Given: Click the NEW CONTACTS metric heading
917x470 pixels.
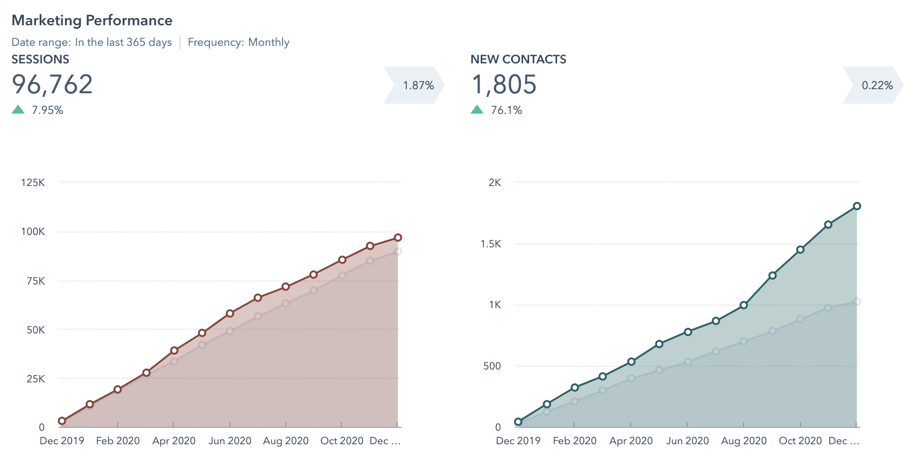Looking at the screenshot, I should click(518, 59).
